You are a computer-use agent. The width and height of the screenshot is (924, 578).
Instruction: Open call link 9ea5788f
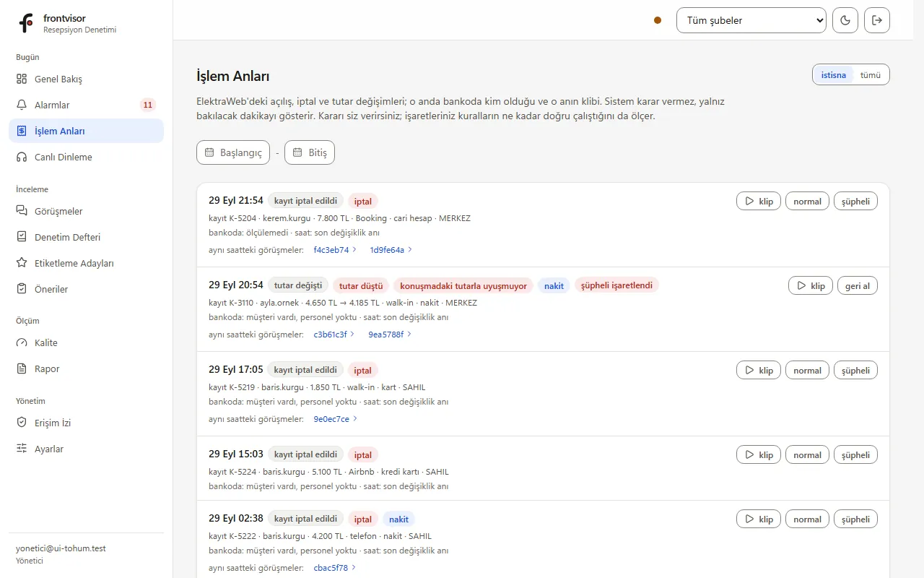click(391, 335)
